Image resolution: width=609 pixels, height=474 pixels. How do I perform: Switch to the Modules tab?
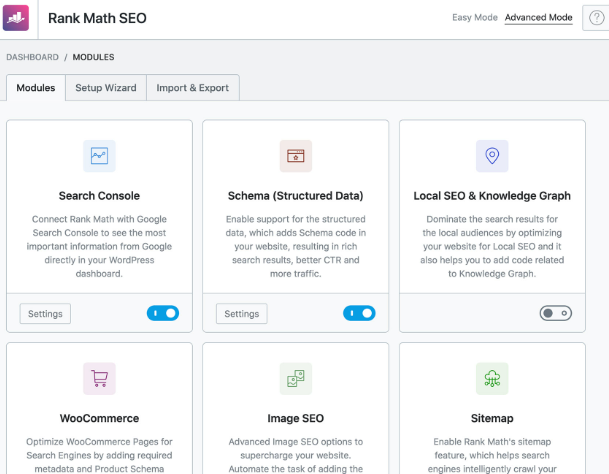coord(36,88)
